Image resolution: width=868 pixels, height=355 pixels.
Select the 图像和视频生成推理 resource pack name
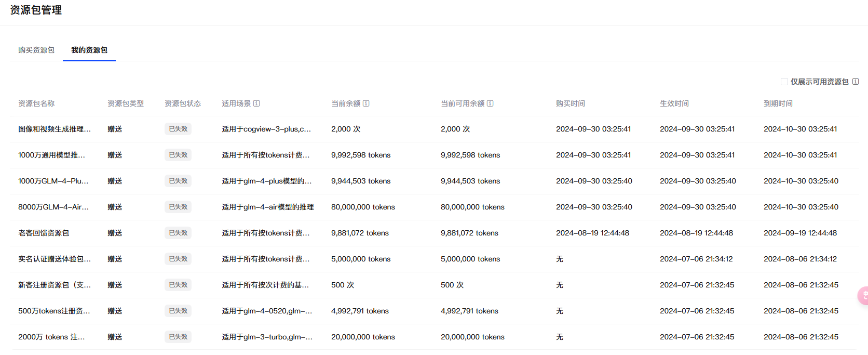click(55, 129)
